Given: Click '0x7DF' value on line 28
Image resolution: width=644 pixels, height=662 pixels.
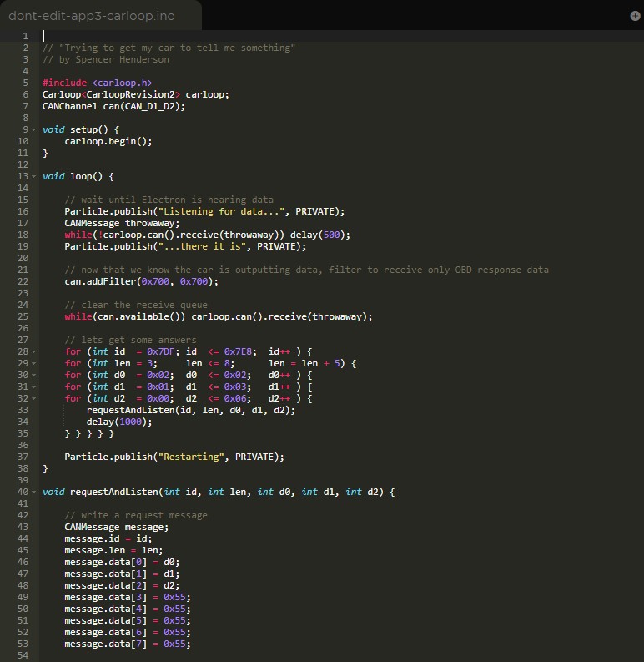Looking at the screenshot, I should (x=160, y=351).
